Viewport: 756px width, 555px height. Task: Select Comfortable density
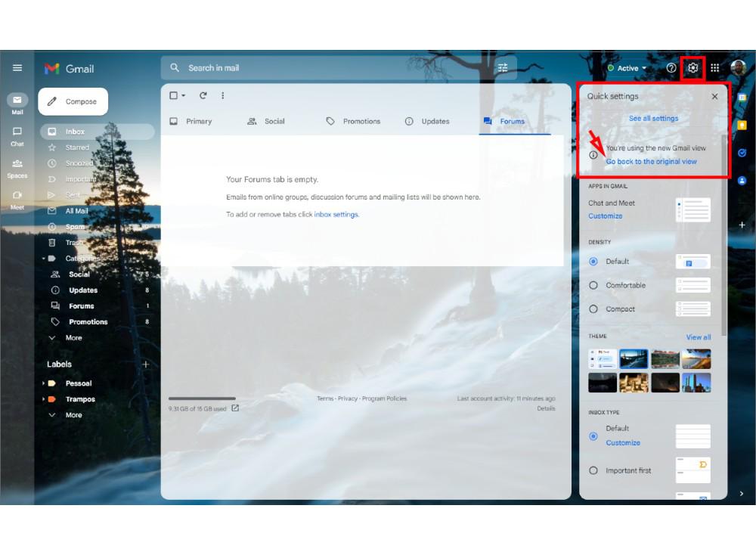click(593, 285)
